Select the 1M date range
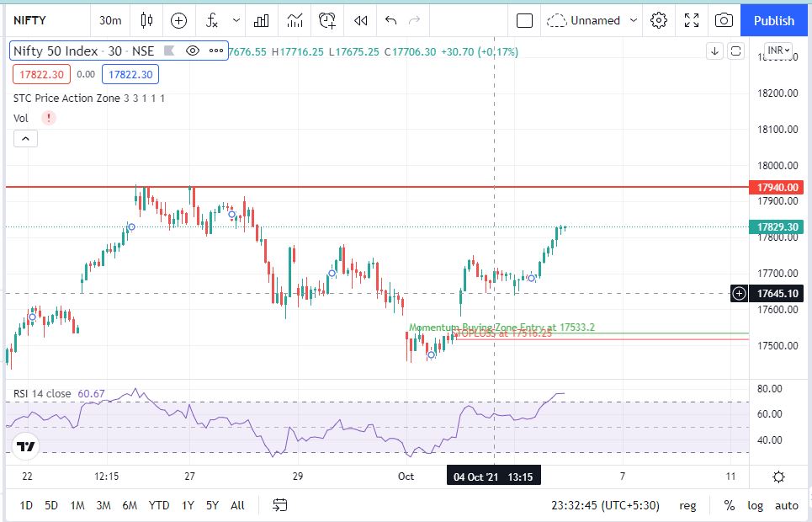Screen dimensions: 812x522 (77, 505)
